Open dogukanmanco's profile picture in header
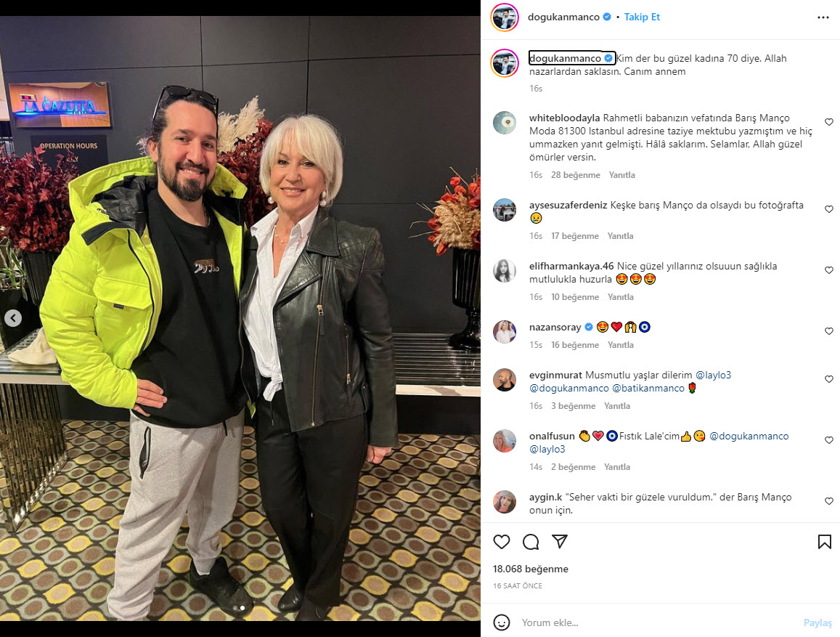840x637 pixels. [x=505, y=17]
